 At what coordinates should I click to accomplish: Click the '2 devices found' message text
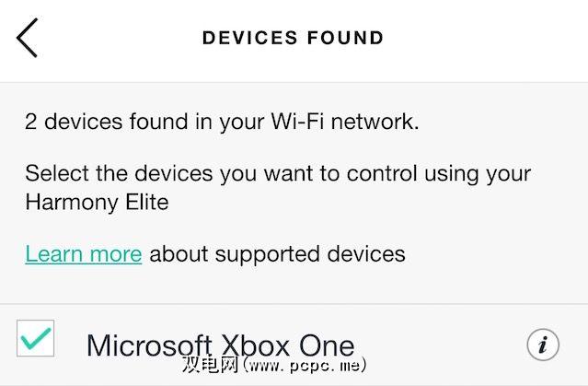point(222,121)
